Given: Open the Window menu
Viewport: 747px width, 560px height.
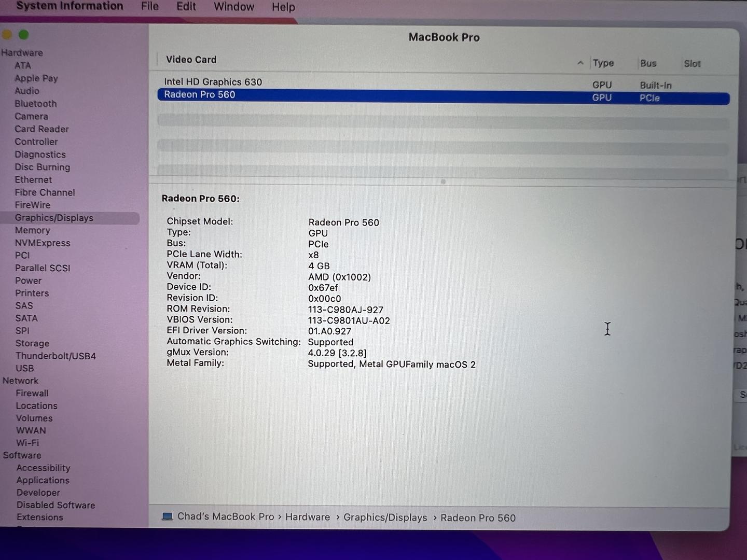Looking at the screenshot, I should tap(234, 7).
